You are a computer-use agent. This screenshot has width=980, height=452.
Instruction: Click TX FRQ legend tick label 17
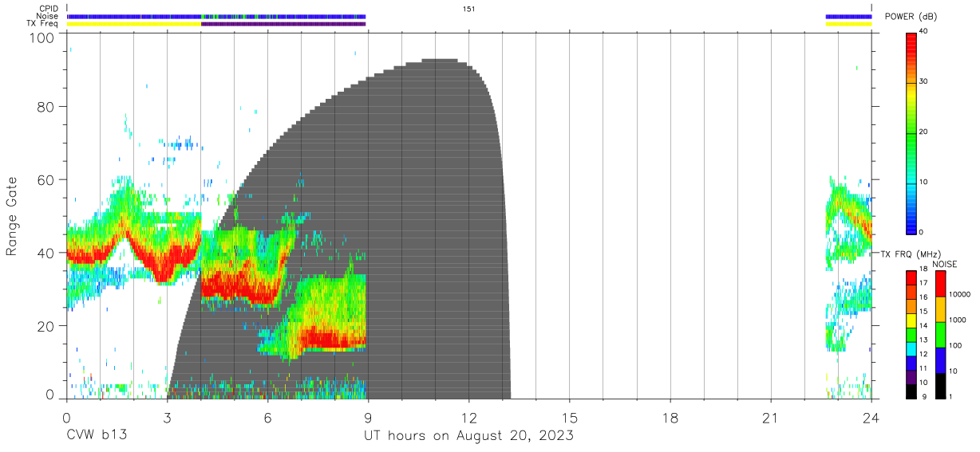(924, 283)
